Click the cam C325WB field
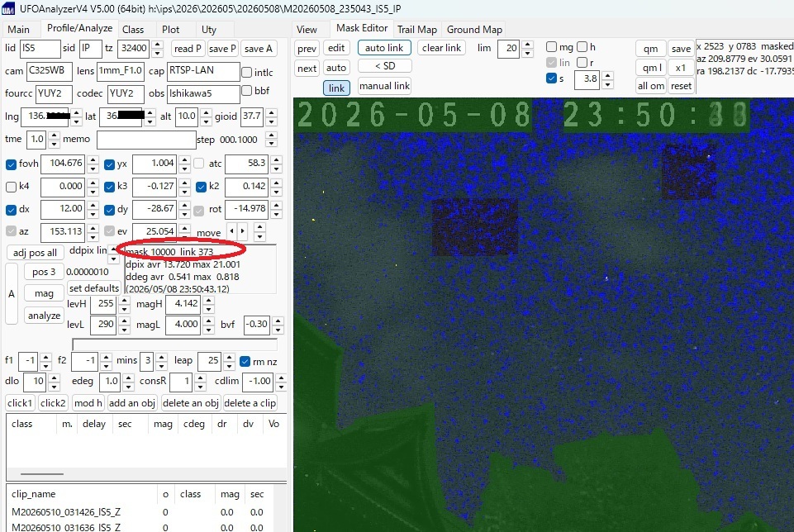Image resolution: width=794 pixels, height=532 pixels. (50, 71)
